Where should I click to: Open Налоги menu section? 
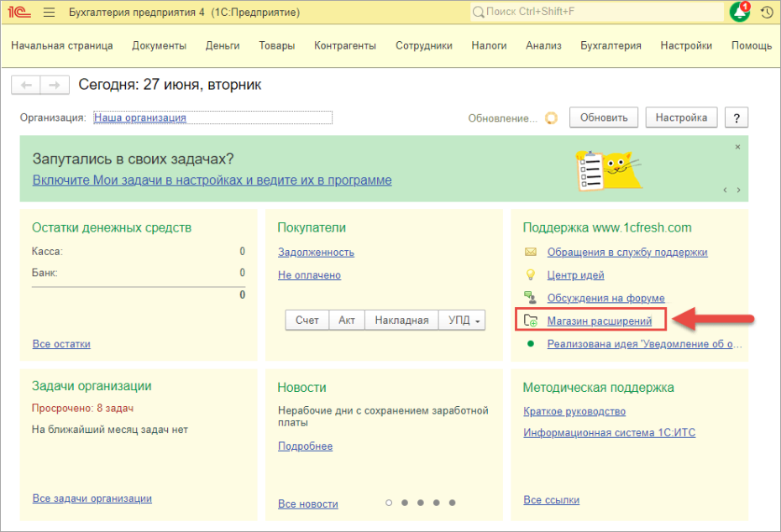click(489, 46)
